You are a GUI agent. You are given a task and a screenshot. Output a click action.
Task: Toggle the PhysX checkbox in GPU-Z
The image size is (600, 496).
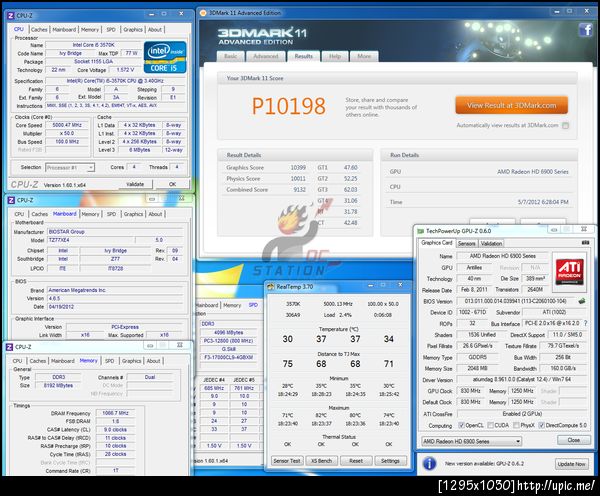tap(516, 425)
